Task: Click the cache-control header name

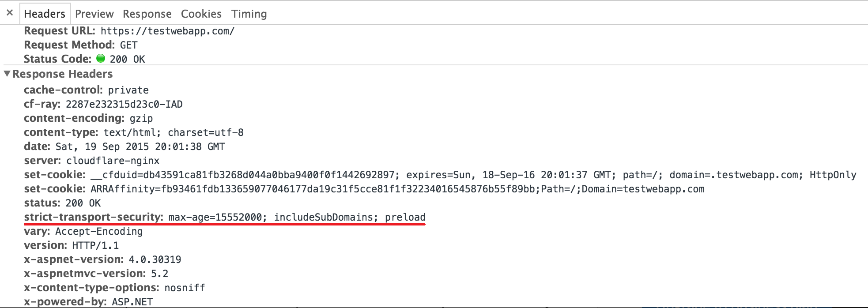Action: click(x=63, y=90)
